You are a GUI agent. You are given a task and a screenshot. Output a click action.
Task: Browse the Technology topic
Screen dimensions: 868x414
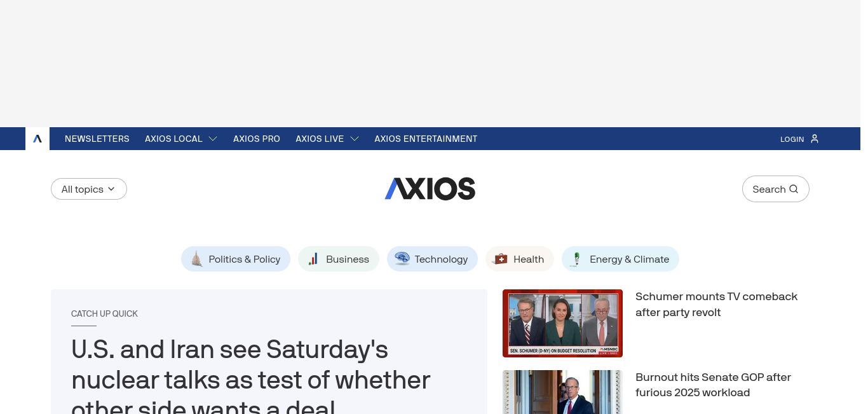[432, 259]
